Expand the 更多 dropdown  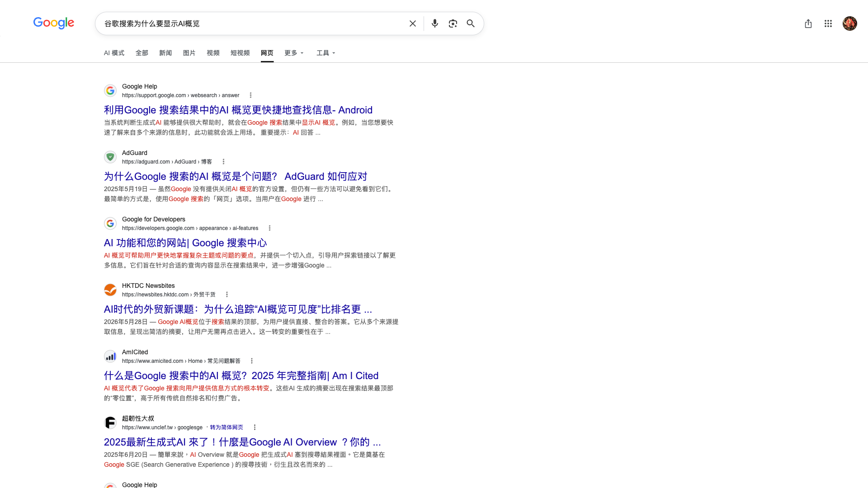[x=294, y=53]
